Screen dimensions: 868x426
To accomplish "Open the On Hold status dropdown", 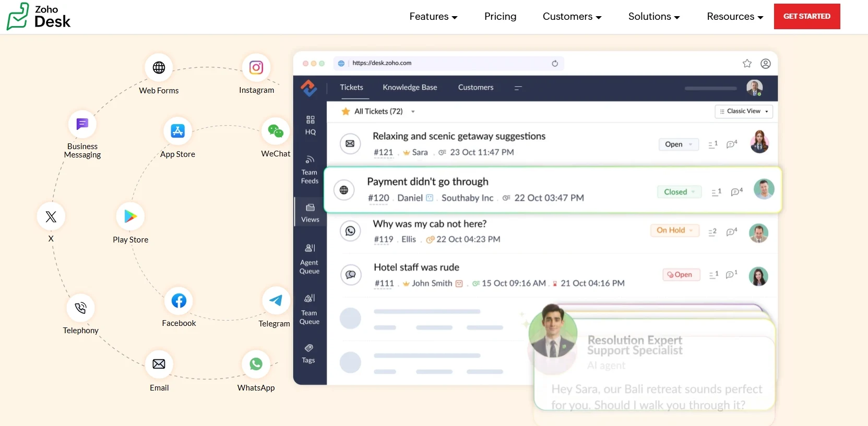I will [x=674, y=230].
